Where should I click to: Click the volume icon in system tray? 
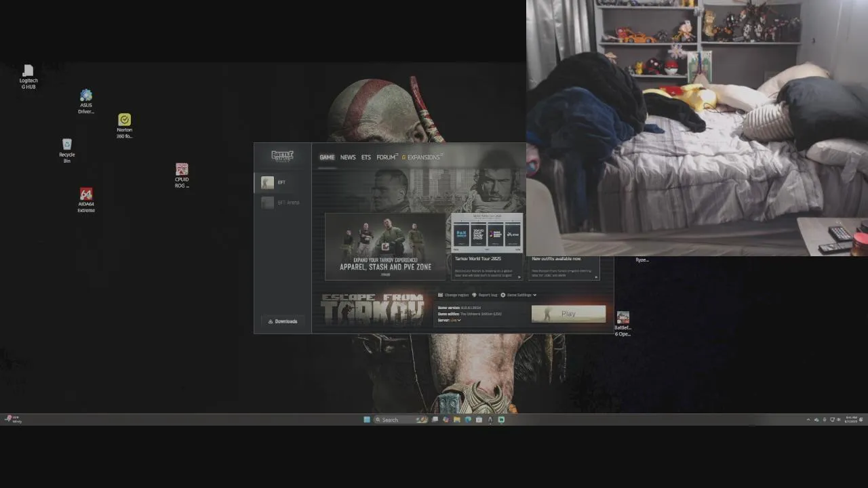click(838, 420)
